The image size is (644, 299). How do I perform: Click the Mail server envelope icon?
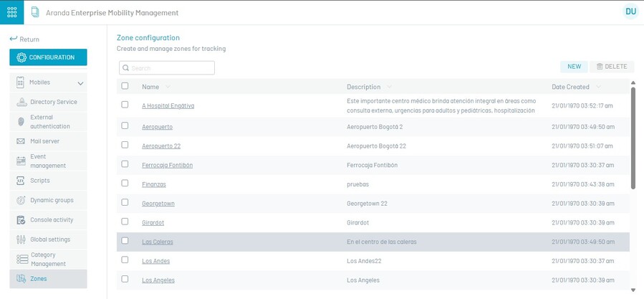click(x=20, y=141)
